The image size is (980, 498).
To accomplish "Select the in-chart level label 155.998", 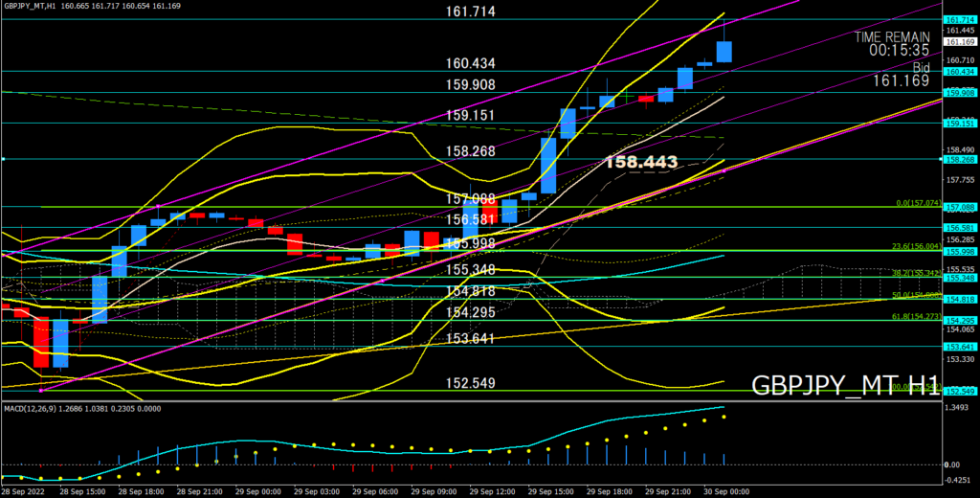I will pyautogui.click(x=471, y=243).
